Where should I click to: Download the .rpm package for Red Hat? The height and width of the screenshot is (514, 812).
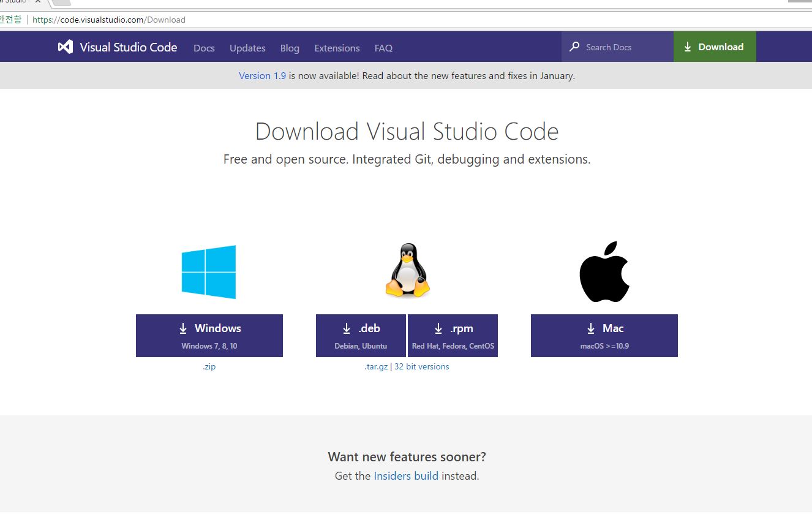click(x=453, y=336)
